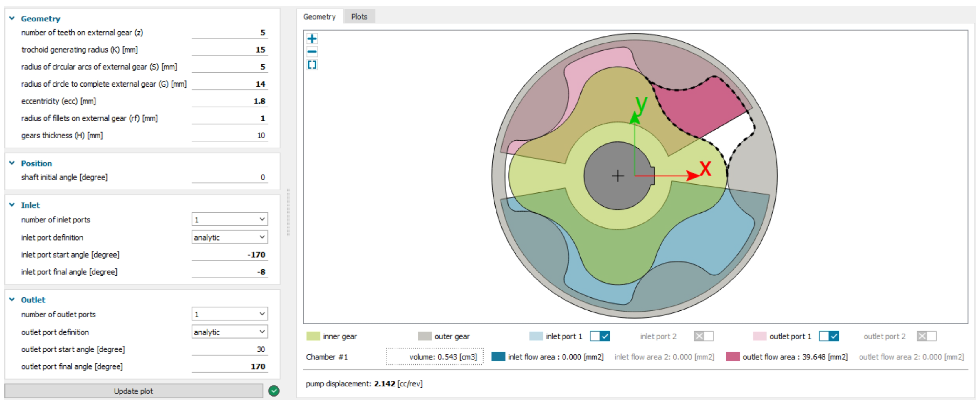Click the zoom out minus icon
Image resolution: width=980 pixels, height=404 pixels.
[312, 52]
